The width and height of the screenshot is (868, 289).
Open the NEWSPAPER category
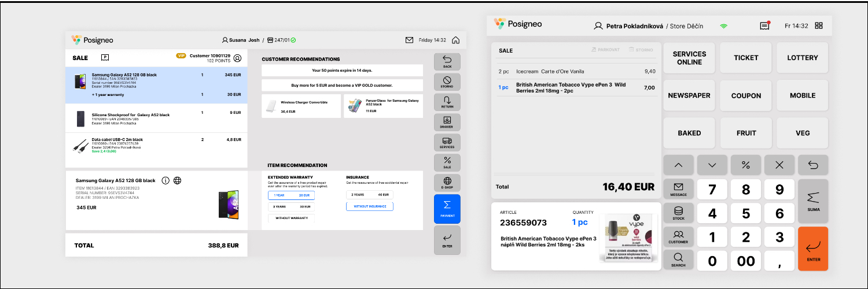click(x=689, y=95)
